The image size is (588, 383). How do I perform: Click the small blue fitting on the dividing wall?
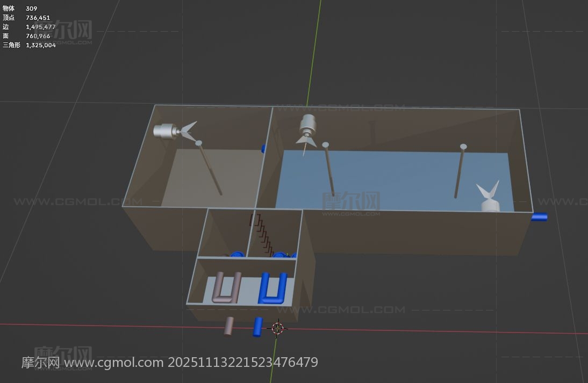click(x=263, y=148)
